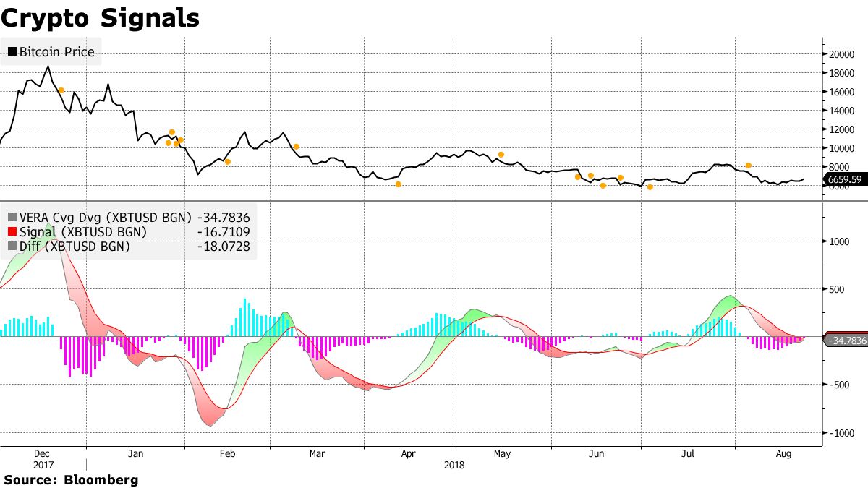The height and width of the screenshot is (488, 868).
Task: Click the Source: Bloomberg credit text
Action: [70, 479]
